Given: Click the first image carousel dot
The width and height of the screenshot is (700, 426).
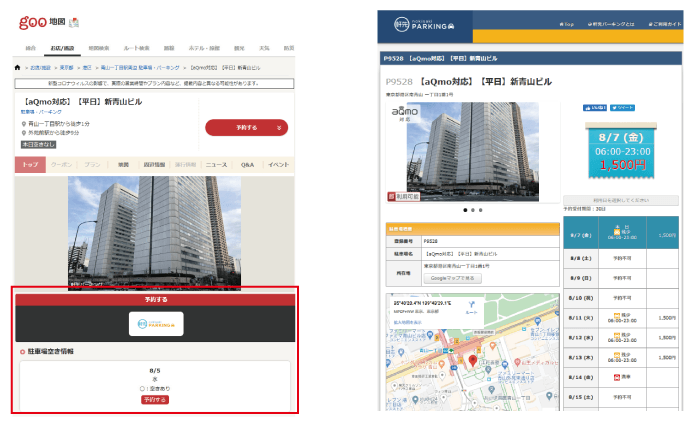Looking at the screenshot, I should pos(465,210).
